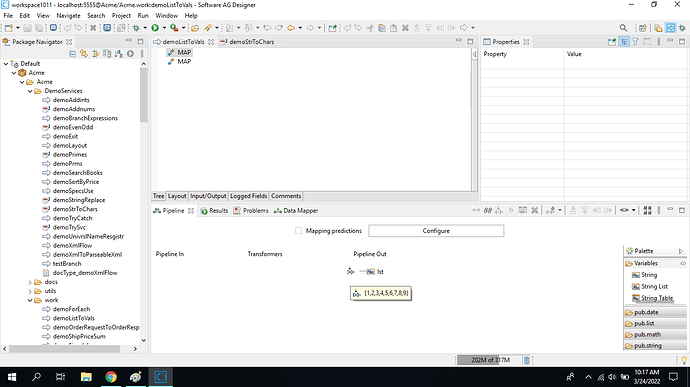Click the heap memory status bar
This screenshot has width=690, height=387.
click(x=489, y=360)
